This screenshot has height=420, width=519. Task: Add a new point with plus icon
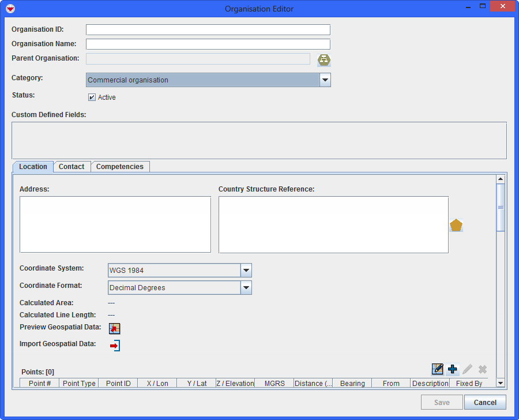click(x=453, y=369)
